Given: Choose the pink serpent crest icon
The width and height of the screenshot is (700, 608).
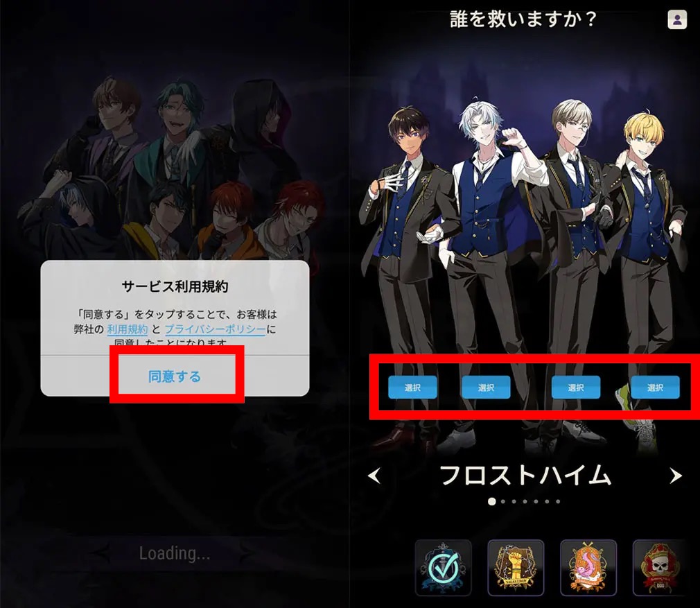Looking at the screenshot, I should coord(588,568).
